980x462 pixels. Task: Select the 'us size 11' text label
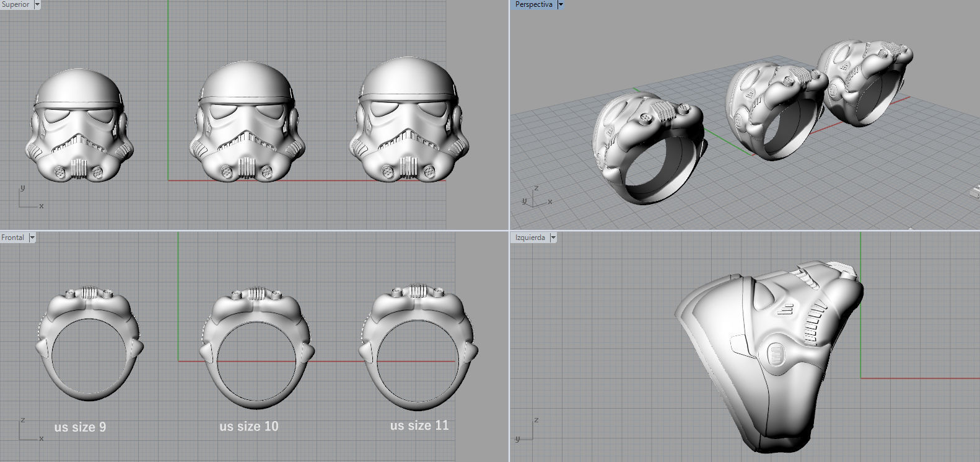pos(419,425)
